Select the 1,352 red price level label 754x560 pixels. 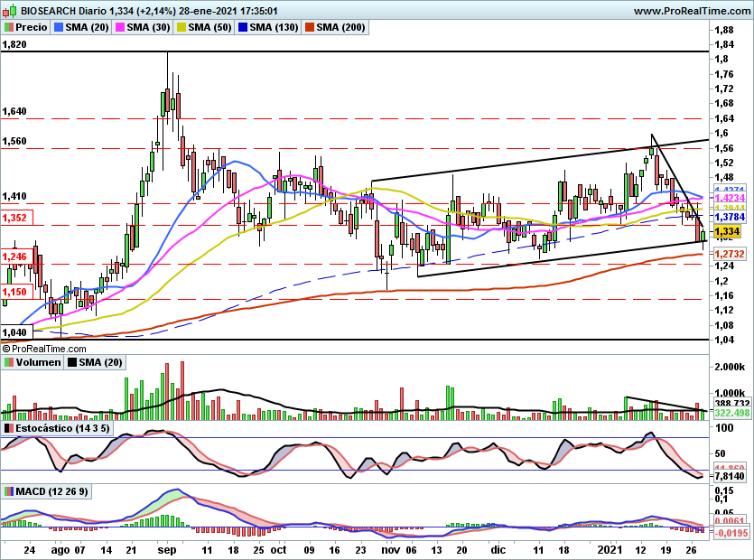pos(16,218)
